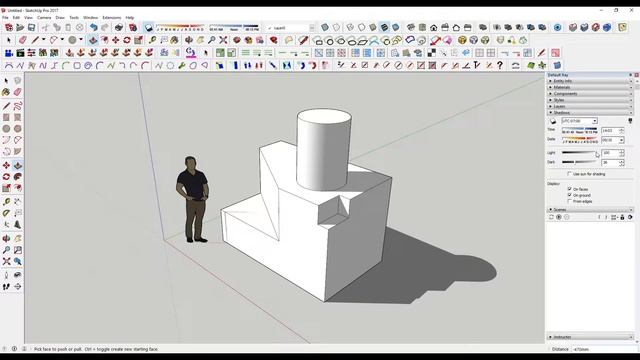Click the add scene icon in Scenes panel
The width and height of the screenshot is (640, 360).
click(559, 217)
